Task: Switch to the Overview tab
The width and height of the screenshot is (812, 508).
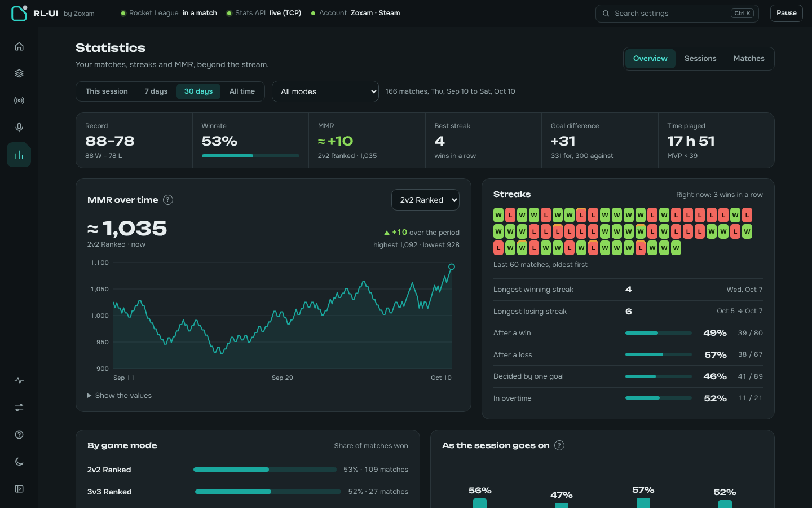Action: click(650, 59)
